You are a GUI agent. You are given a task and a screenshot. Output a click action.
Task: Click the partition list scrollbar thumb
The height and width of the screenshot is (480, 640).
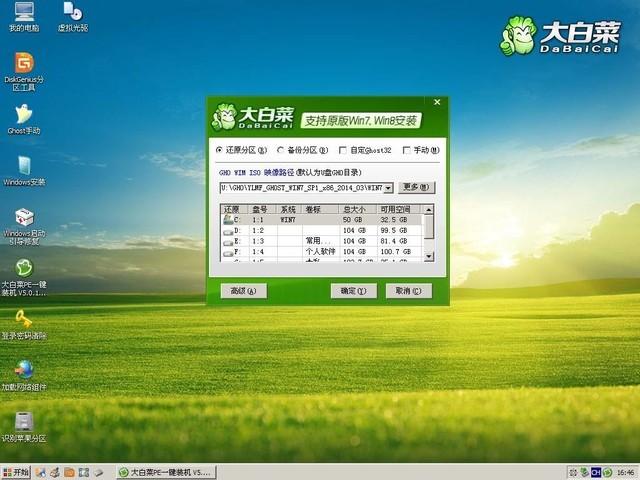click(429, 227)
